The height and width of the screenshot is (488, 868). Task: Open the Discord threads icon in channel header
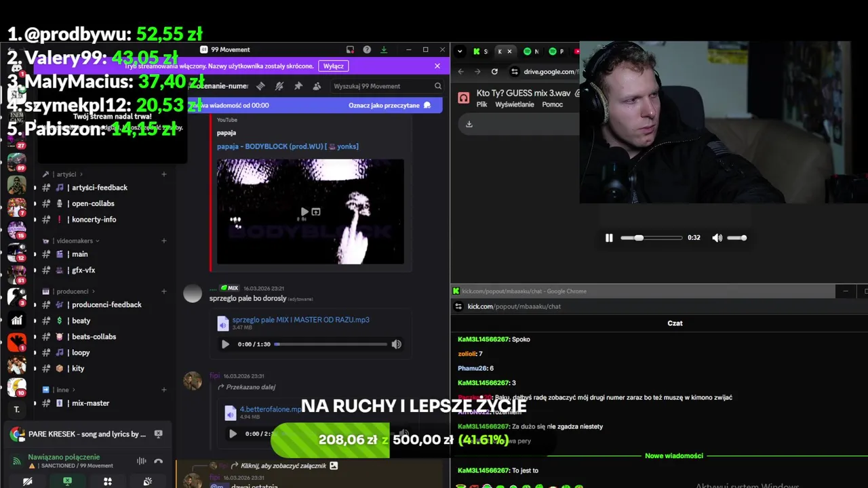click(x=260, y=86)
